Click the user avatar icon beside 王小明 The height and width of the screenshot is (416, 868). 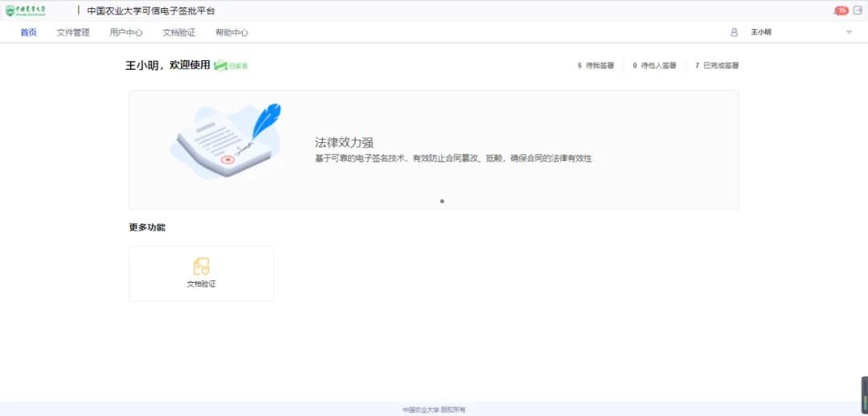pyautogui.click(x=734, y=32)
